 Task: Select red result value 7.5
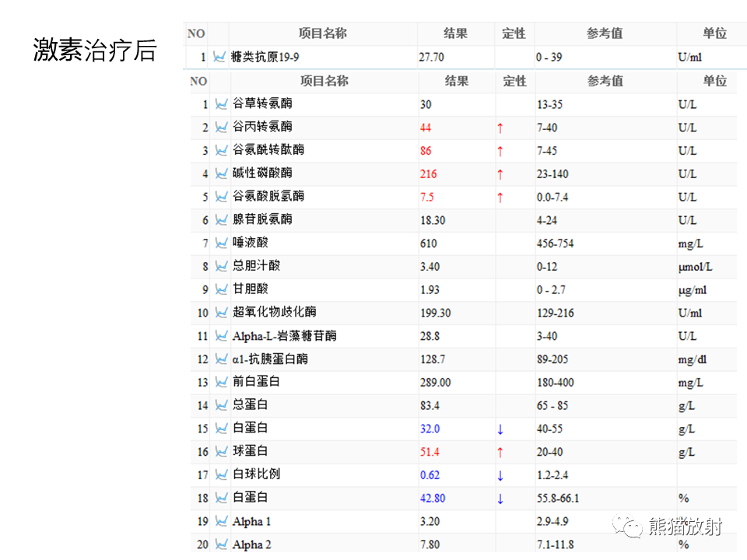(427, 197)
